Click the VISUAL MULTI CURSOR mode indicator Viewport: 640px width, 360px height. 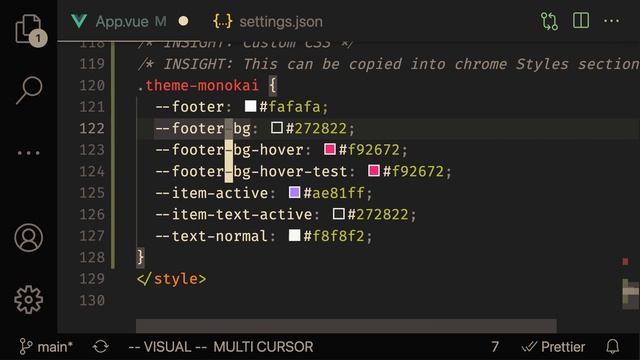coord(221,347)
